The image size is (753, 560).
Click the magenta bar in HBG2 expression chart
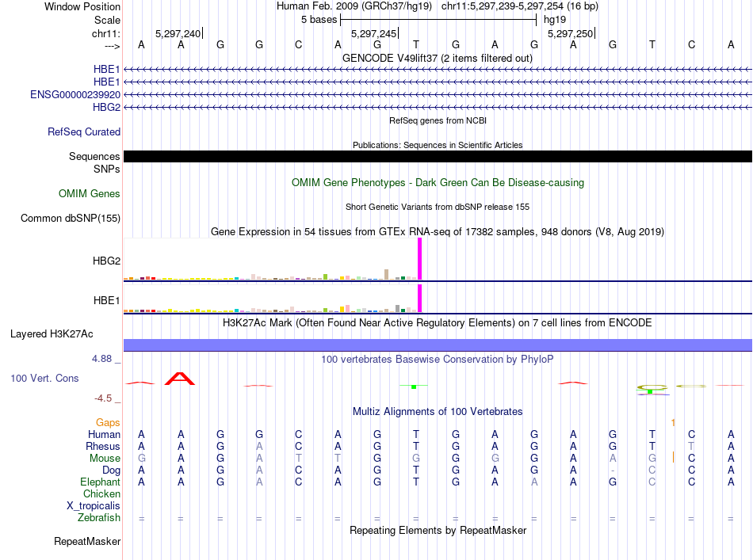pos(420,259)
